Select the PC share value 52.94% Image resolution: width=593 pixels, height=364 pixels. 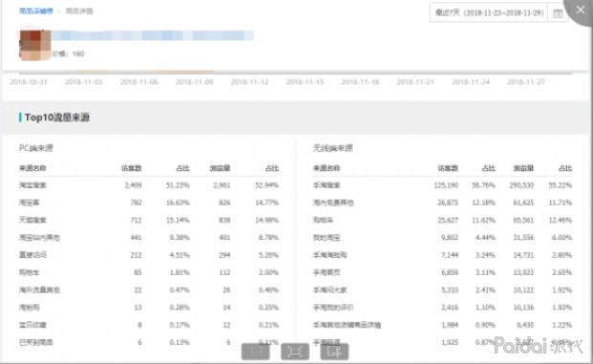coord(267,185)
